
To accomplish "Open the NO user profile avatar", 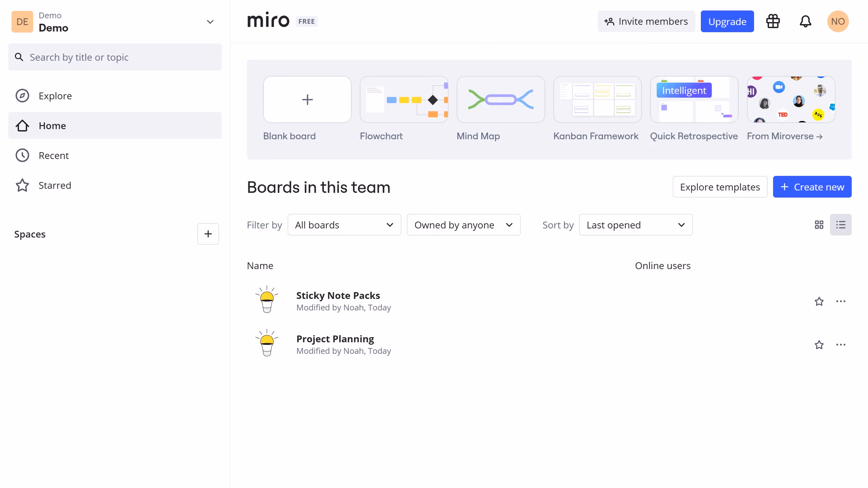I will [838, 21].
